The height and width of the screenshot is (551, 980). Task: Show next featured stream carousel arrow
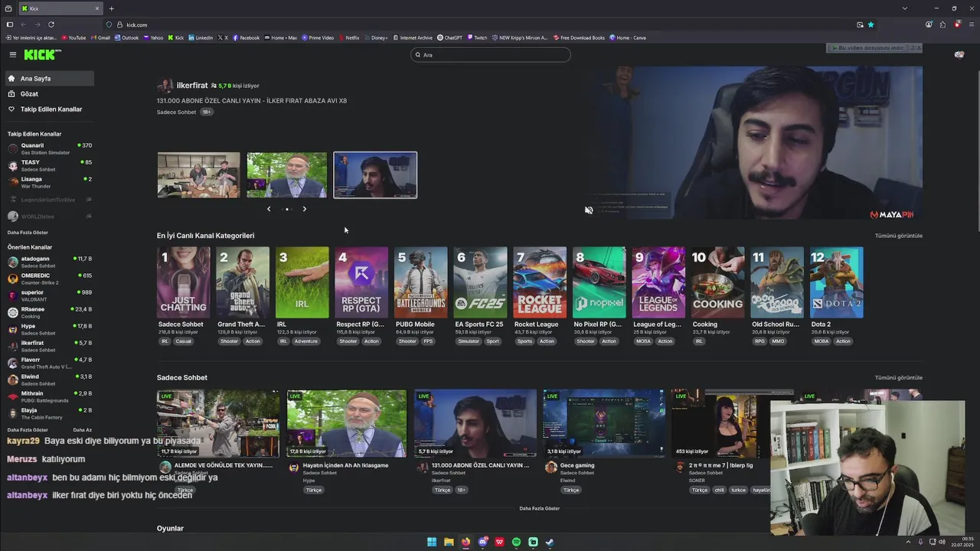coord(304,209)
